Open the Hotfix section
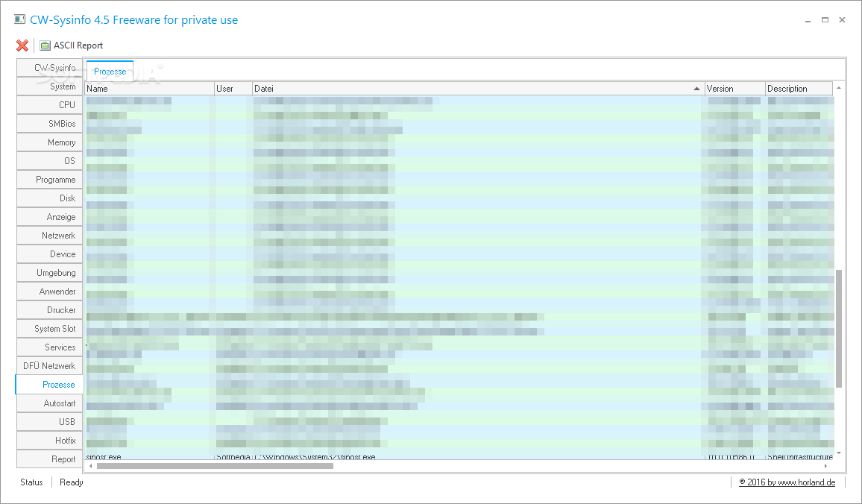The width and height of the screenshot is (862, 504). (49, 441)
